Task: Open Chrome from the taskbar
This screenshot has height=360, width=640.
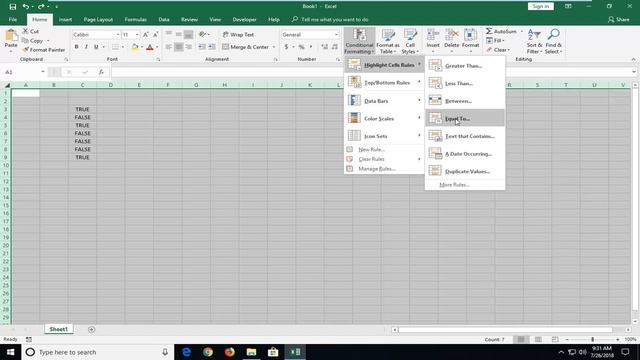Action: click(208, 352)
